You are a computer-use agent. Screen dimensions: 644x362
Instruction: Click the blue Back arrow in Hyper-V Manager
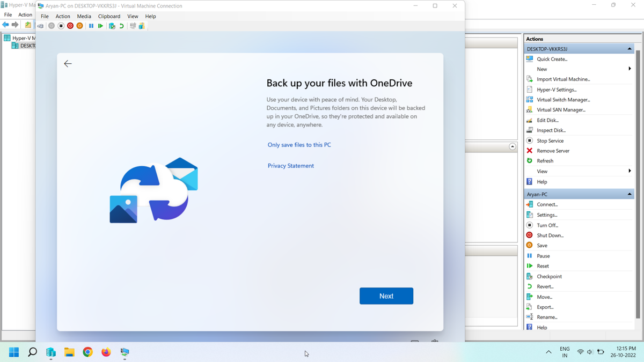5,25
